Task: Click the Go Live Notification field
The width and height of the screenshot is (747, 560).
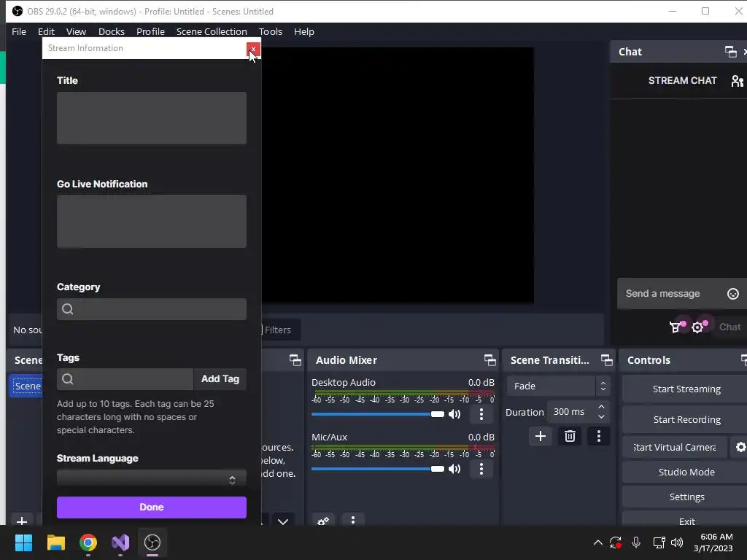Action: click(152, 221)
